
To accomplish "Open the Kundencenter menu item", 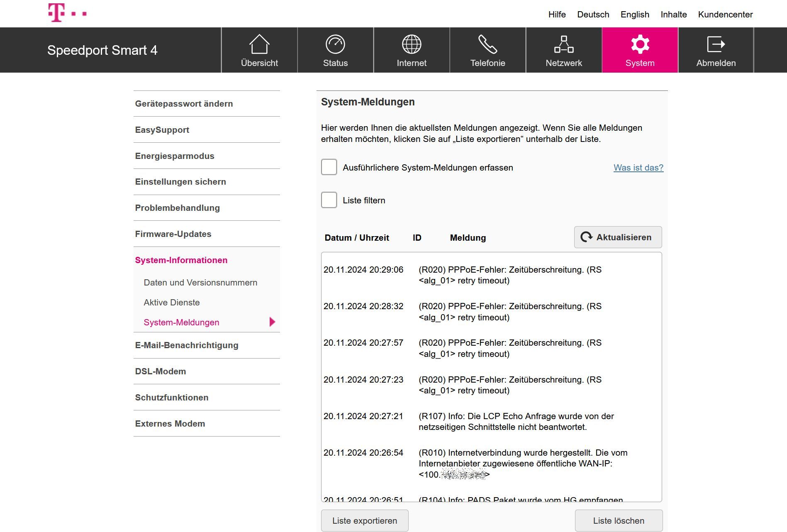I will coord(725,14).
